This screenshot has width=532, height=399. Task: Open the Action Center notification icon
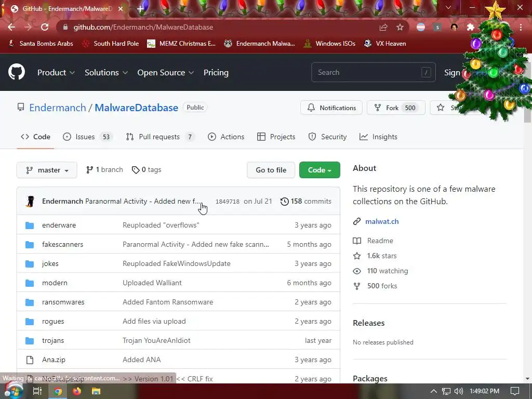pyautogui.click(x=515, y=391)
